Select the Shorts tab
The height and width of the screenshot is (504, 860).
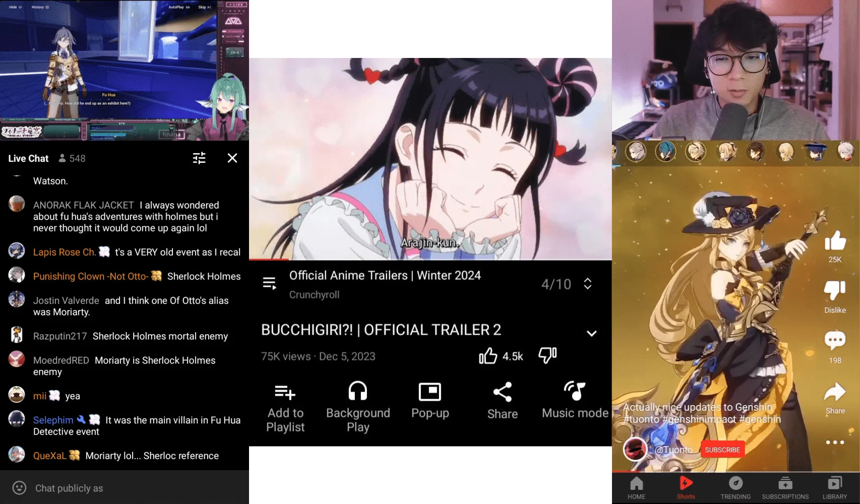pos(686,487)
